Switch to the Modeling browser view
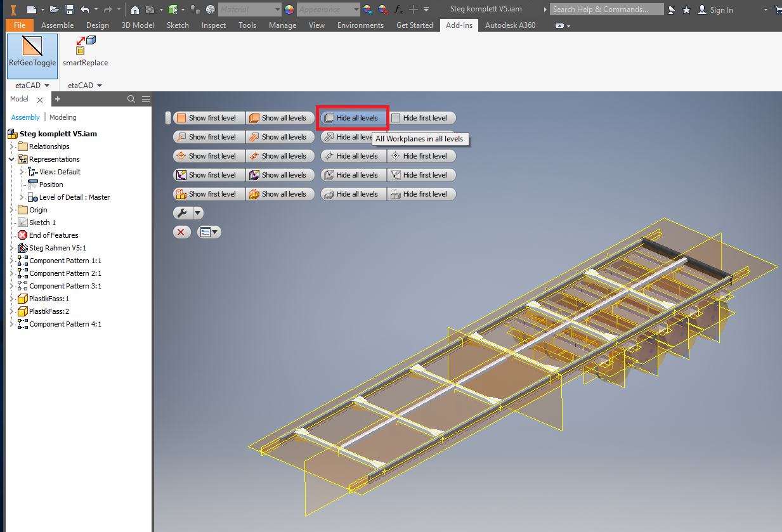 click(x=63, y=117)
